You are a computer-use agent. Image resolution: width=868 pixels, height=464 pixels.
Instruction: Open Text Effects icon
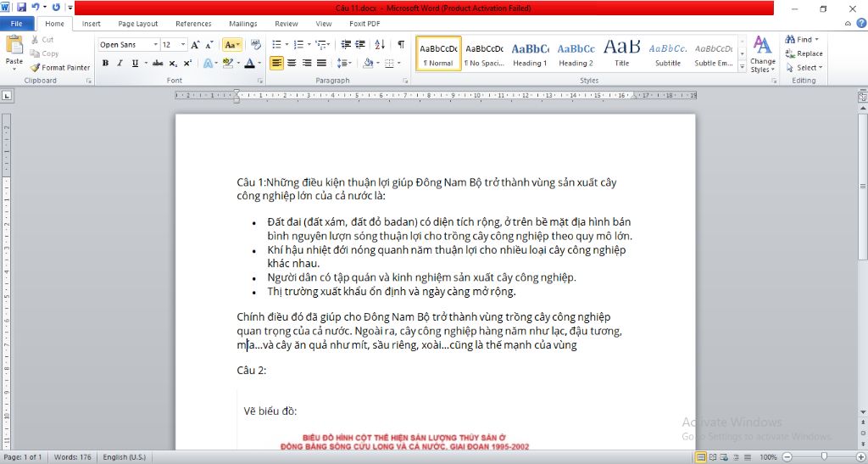pos(208,63)
